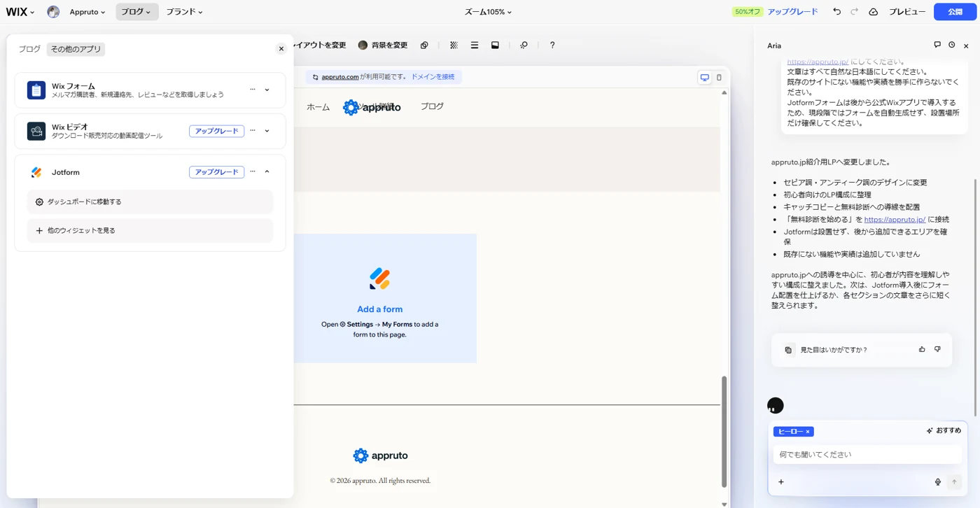Image resolution: width=980 pixels, height=508 pixels.
Task: Click the duplicate section overlapping-squares icon
Action: point(424,45)
